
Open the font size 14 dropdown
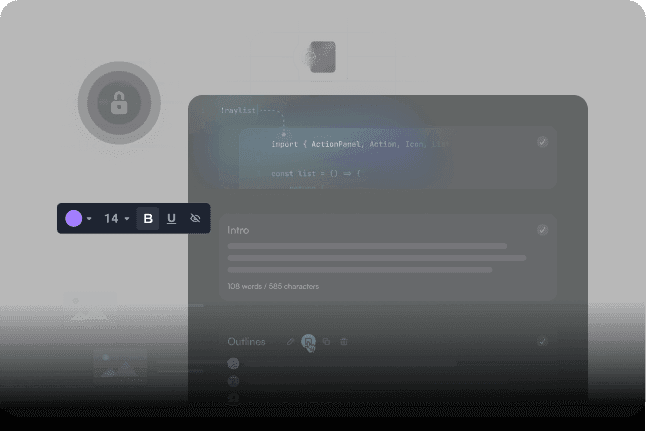coord(117,218)
